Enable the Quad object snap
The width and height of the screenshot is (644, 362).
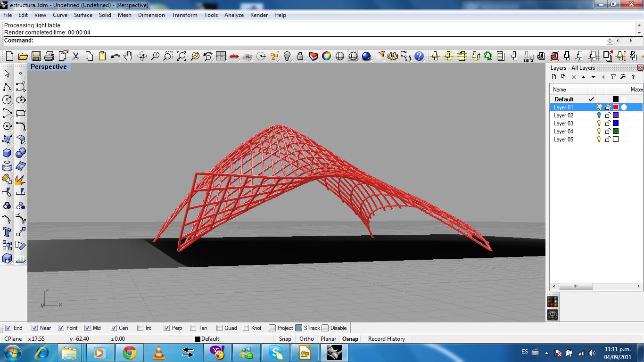[220, 328]
